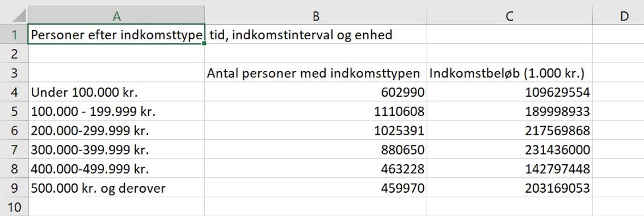
Task: Click cell '500.000 kr. og derover'
Action: (x=117, y=188)
